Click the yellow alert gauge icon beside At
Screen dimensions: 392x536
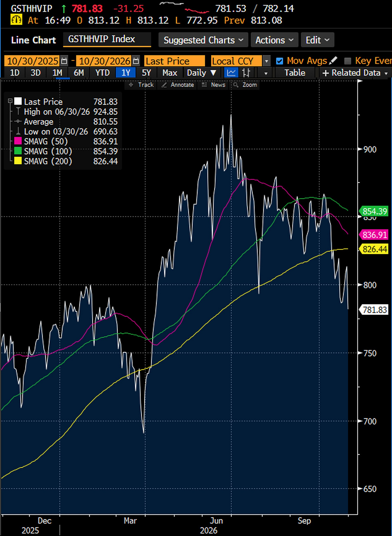click(16, 20)
